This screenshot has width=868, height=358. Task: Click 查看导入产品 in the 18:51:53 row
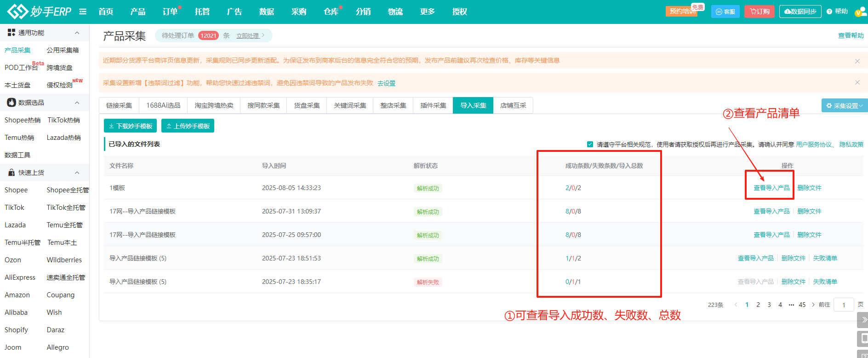pos(756,258)
